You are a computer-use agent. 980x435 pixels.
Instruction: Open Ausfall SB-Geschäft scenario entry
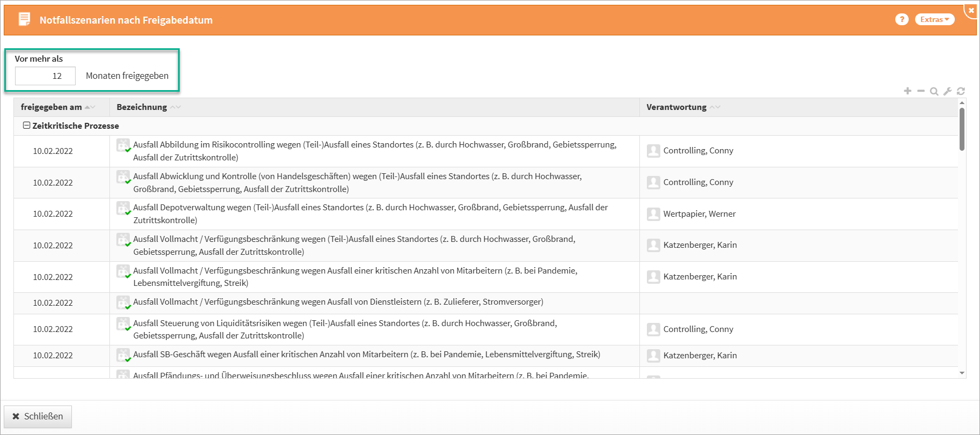(x=366, y=355)
